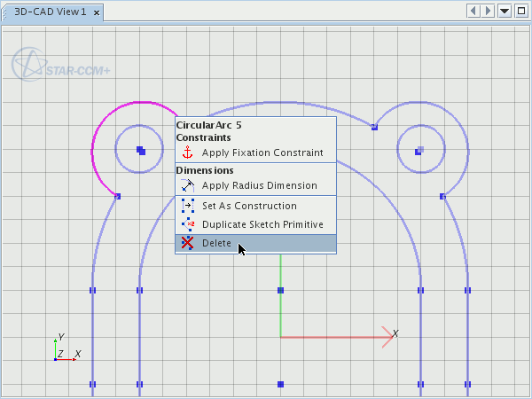Select the center point of left circle
532x399 pixels.
click(140, 151)
